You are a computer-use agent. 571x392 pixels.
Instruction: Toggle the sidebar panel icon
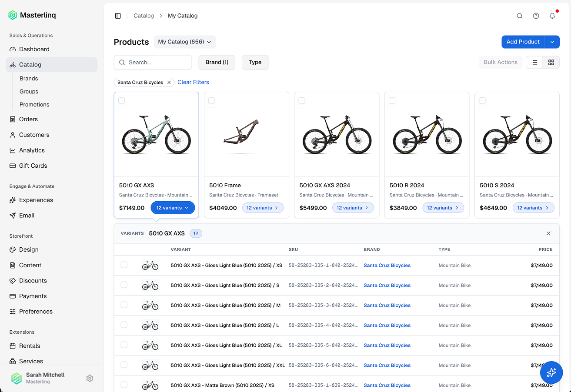(118, 16)
